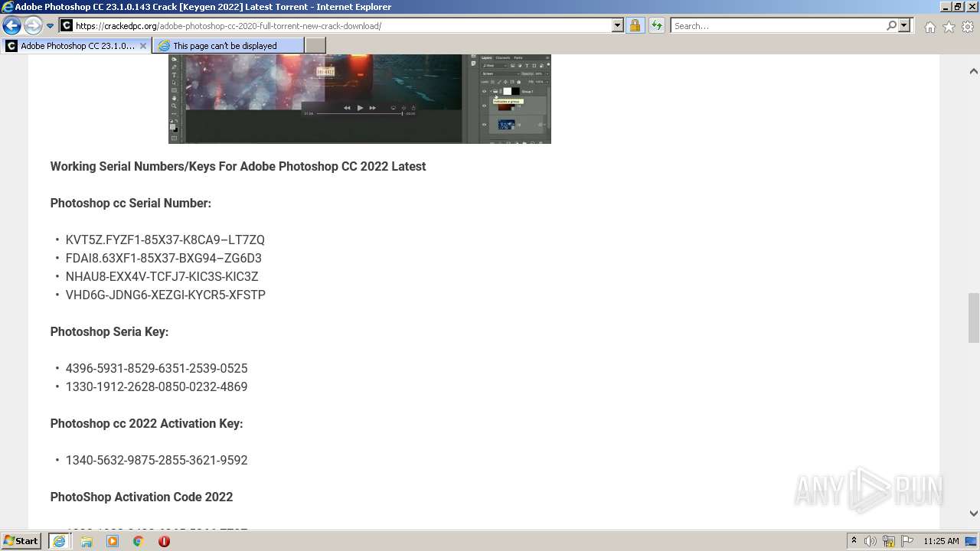
Task: Click the red Opera taskbar icon
Action: (164, 541)
